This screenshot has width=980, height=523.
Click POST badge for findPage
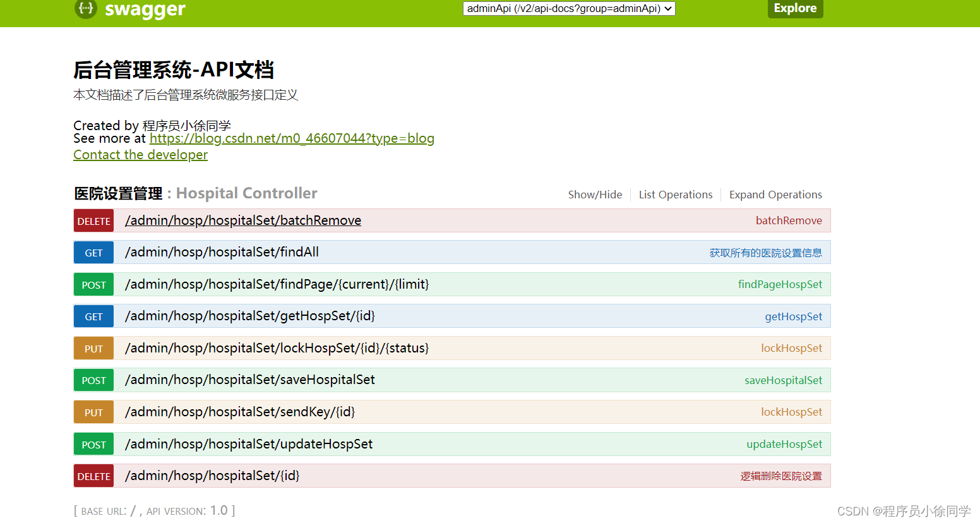tap(93, 285)
